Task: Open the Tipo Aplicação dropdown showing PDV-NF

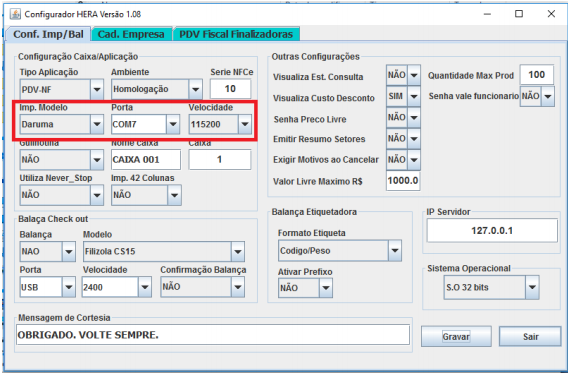Action: pos(62,89)
